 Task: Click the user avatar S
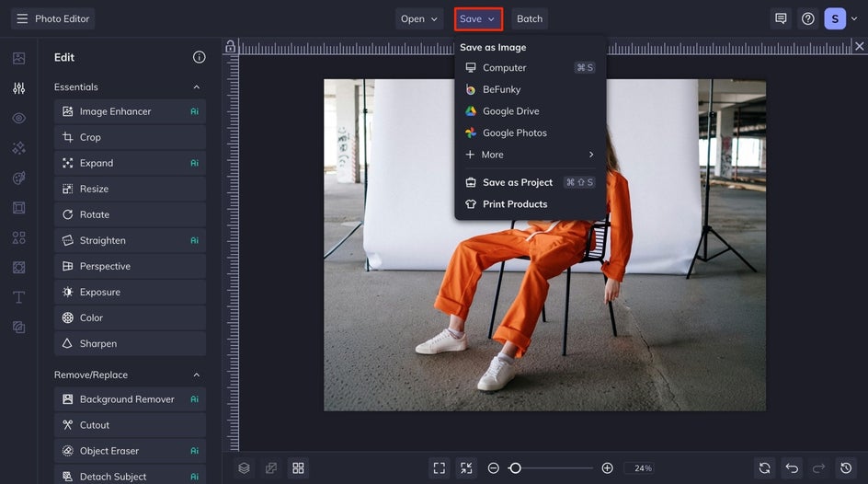point(835,18)
